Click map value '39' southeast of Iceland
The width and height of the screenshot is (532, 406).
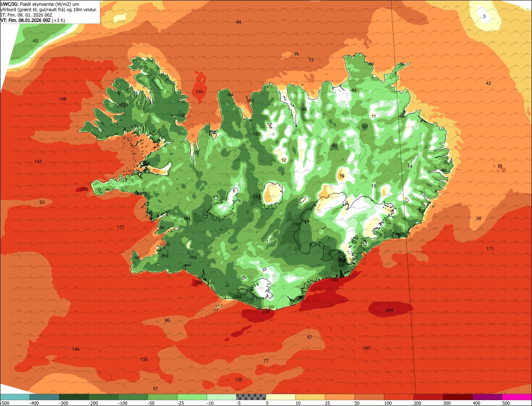click(478, 218)
